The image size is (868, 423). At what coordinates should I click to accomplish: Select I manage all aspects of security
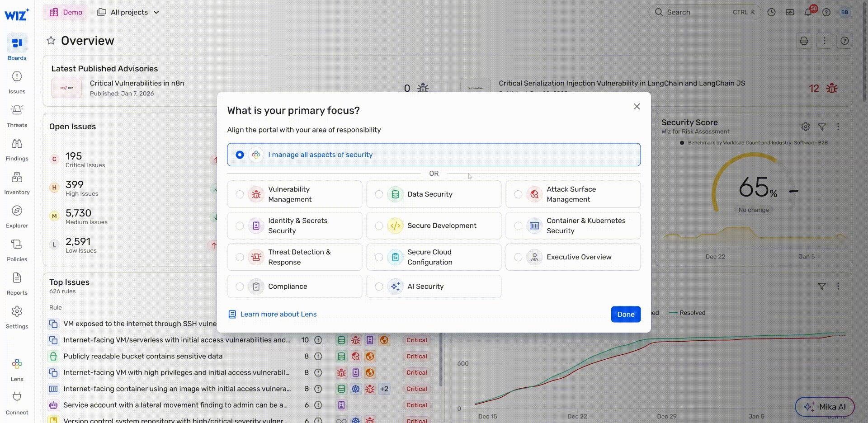point(434,155)
